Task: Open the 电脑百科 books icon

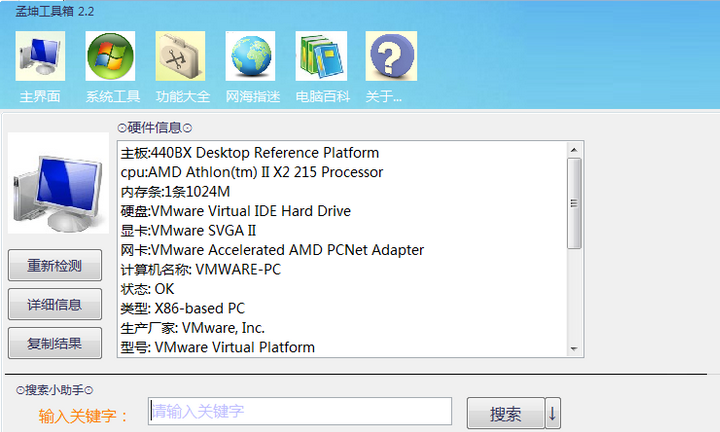Action: pyautogui.click(x=321, y=56)
